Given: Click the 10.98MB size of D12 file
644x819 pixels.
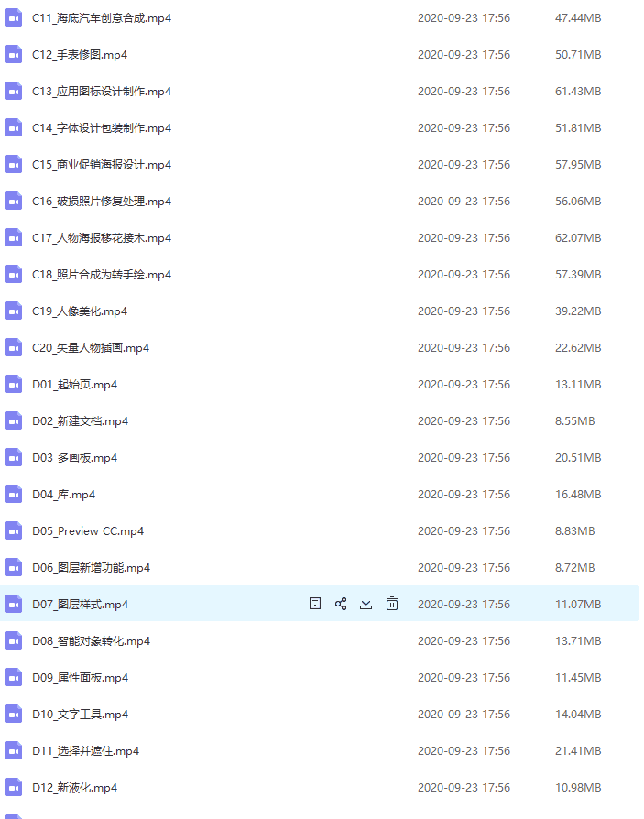Looking at the screenshot, I should click(x=578, y=788).
